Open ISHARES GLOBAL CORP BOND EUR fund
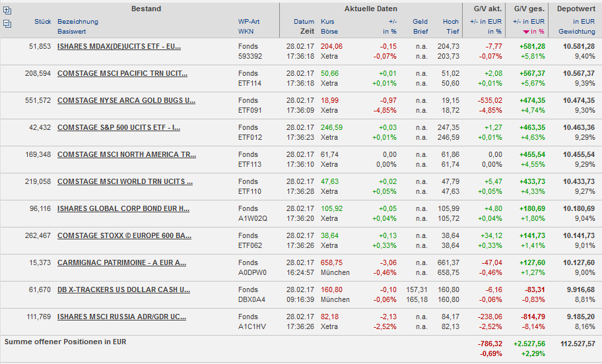 (x=123, y=208)
